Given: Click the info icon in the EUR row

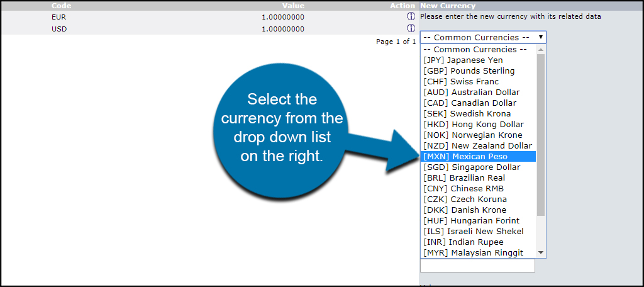Looking at the screenshot, I should [411, 17].
